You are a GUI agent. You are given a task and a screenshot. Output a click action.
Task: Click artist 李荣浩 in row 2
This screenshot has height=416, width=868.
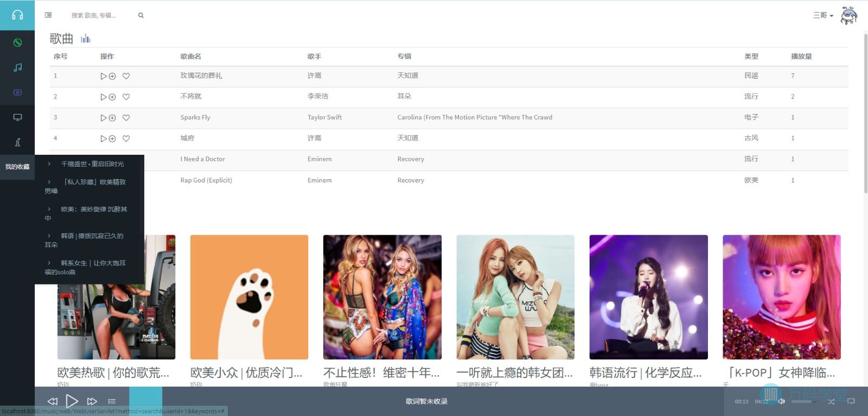pos(318,96)
